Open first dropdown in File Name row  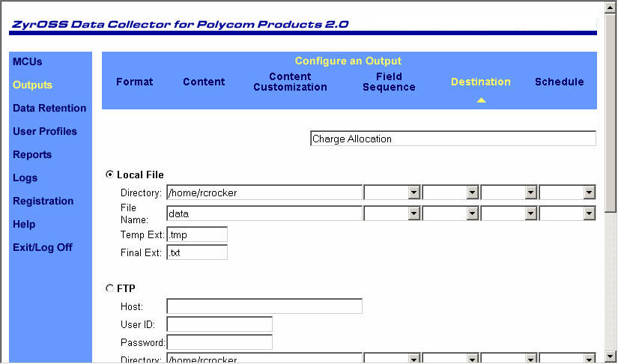(x=393, y=213)
